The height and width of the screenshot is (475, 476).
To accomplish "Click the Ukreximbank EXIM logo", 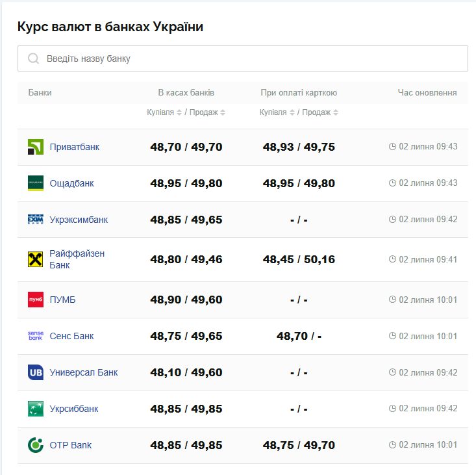I will (36, 220).
